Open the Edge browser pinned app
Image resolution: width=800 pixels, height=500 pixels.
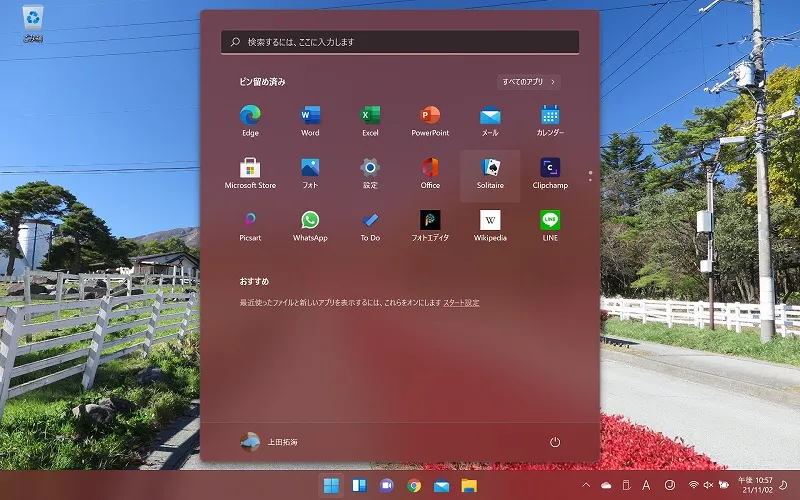250,121
